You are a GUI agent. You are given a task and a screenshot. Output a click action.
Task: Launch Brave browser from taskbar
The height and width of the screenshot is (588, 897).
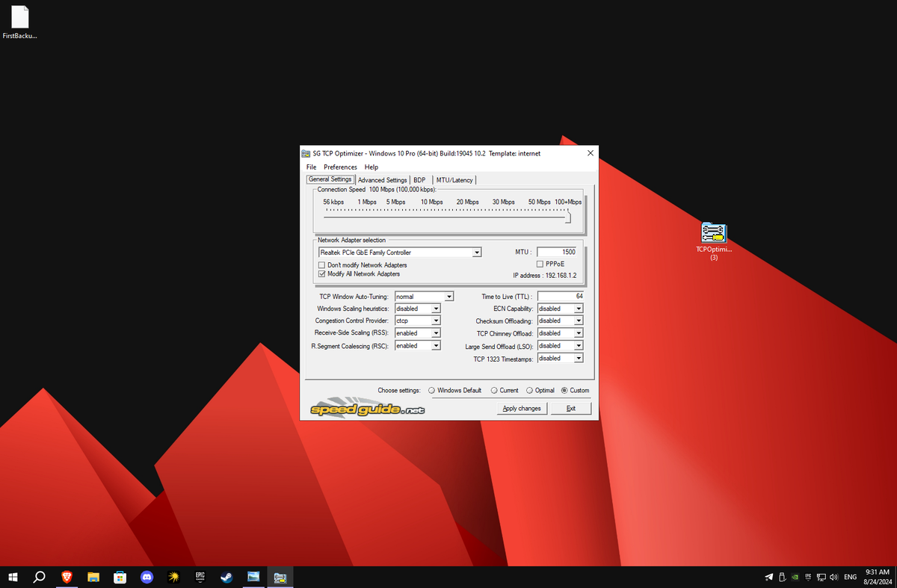point(67,577)
